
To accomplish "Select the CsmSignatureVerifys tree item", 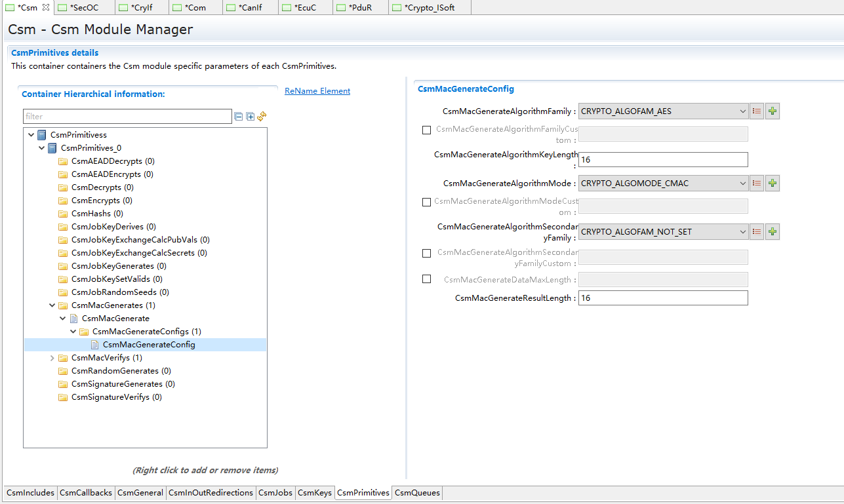I will pos(116,397).
